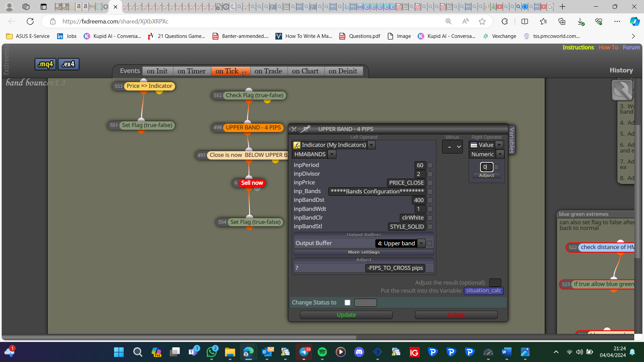Click the browser extensions puzzle icon

click(504, 21)
